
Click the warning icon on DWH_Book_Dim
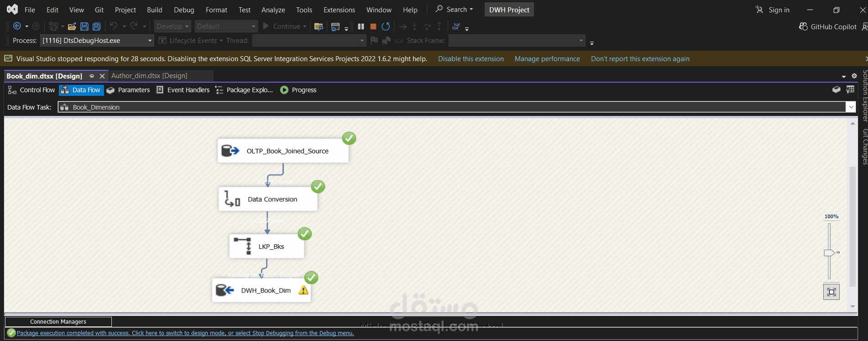[303, 290]
